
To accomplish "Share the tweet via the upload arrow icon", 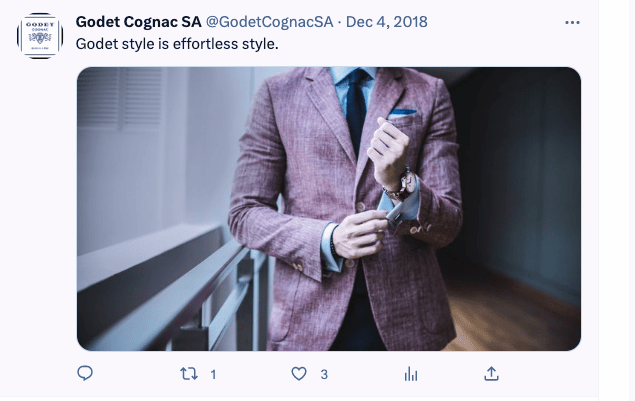I will (x=491, y=374).
